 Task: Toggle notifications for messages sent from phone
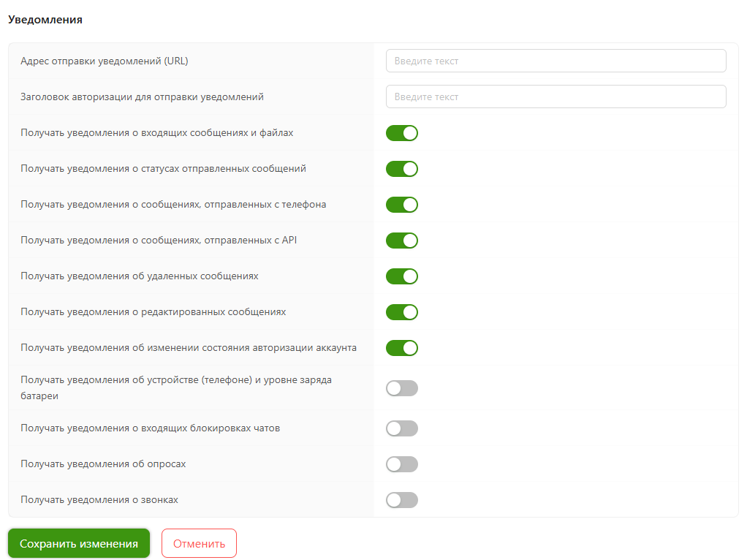(x=402, y=205)
